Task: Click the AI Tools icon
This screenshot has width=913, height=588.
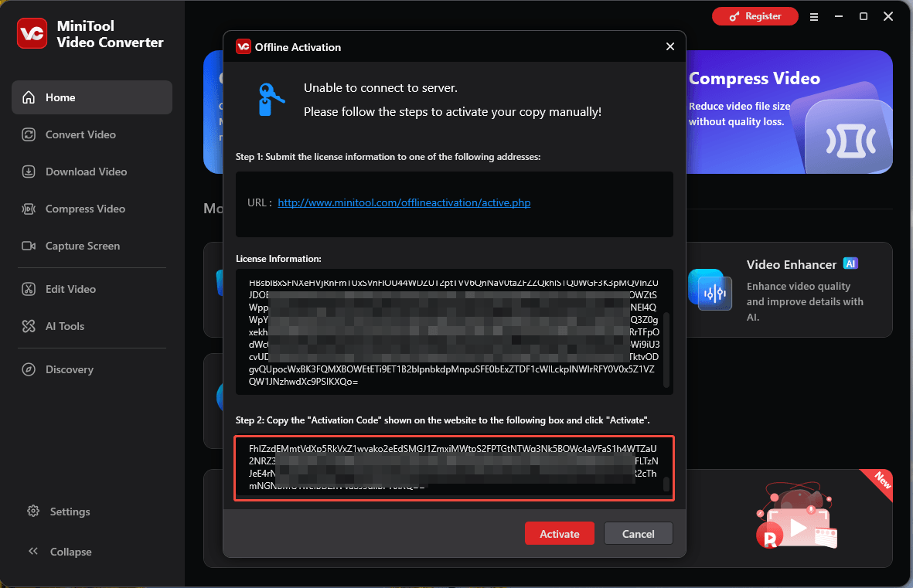Action: (x=29, y=326)
